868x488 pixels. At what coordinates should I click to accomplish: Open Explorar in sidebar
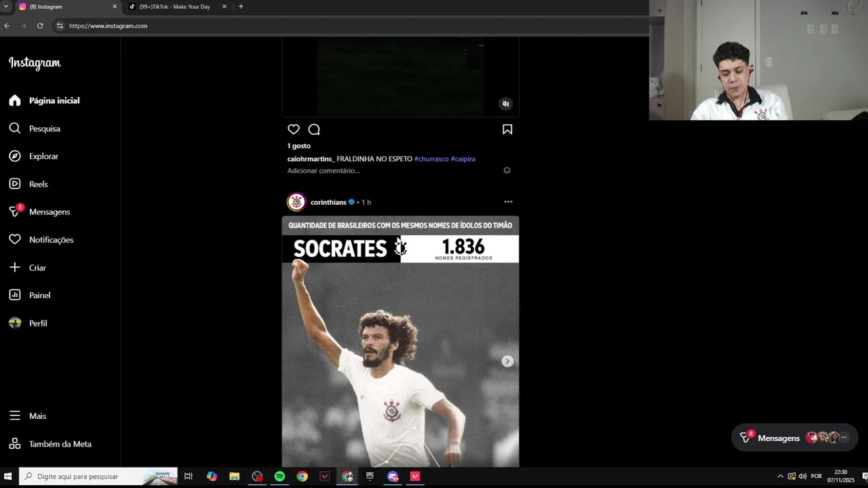coord(34,156)
